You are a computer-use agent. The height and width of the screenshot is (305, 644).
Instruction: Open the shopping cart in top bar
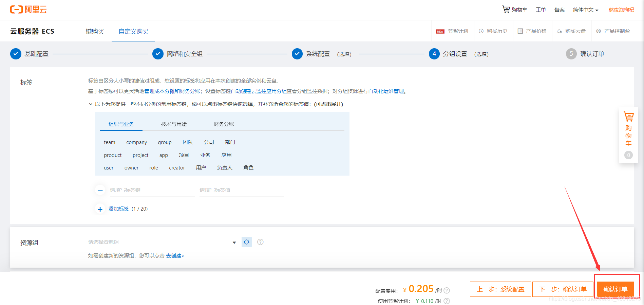515,10
